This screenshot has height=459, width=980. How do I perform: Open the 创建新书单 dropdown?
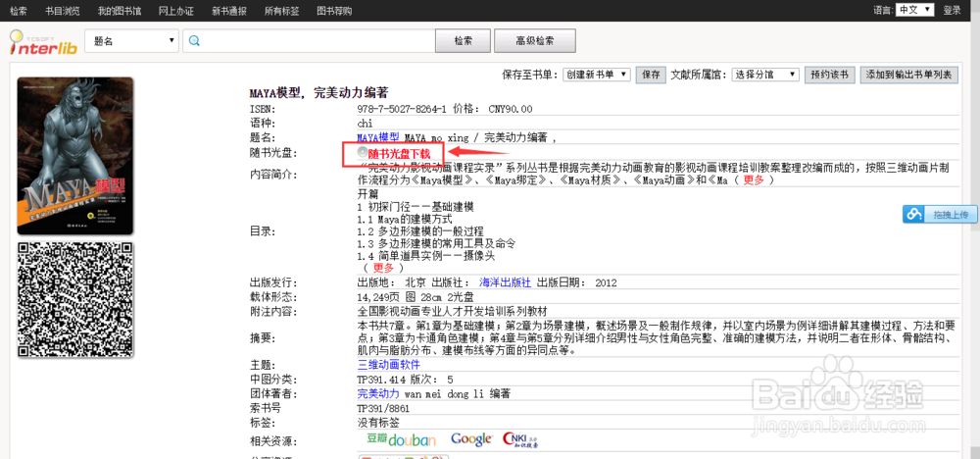pos(596,75)
